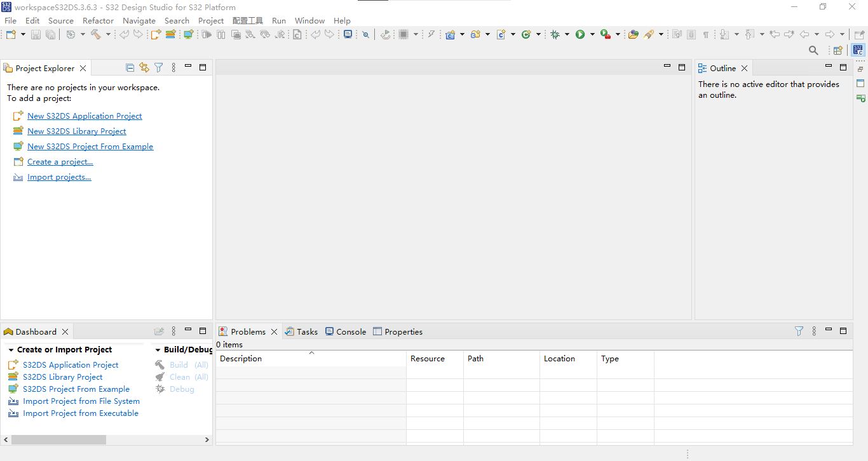Image resolution: width=868 pixels, height=461 pixels.
Task: Click the hammer Build icon in the toolbar
Action: pos(96,34)
